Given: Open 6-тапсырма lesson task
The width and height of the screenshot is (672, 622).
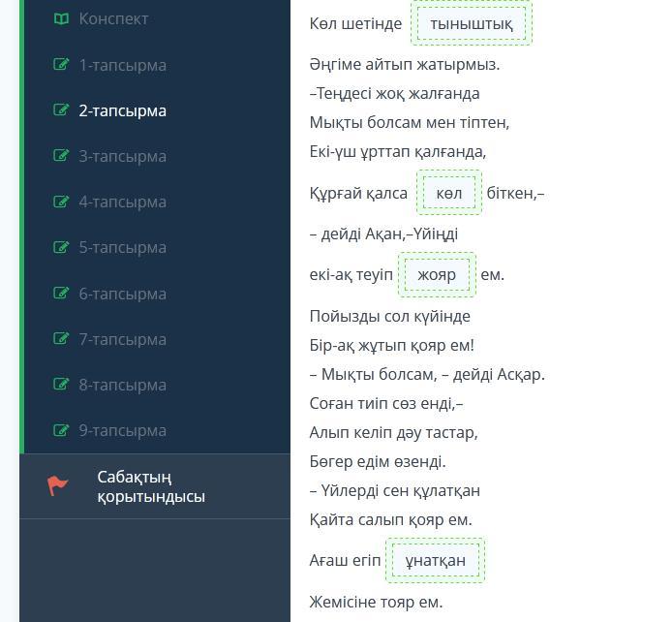Looking at the screenshot, I should click(x=122, y=294).
